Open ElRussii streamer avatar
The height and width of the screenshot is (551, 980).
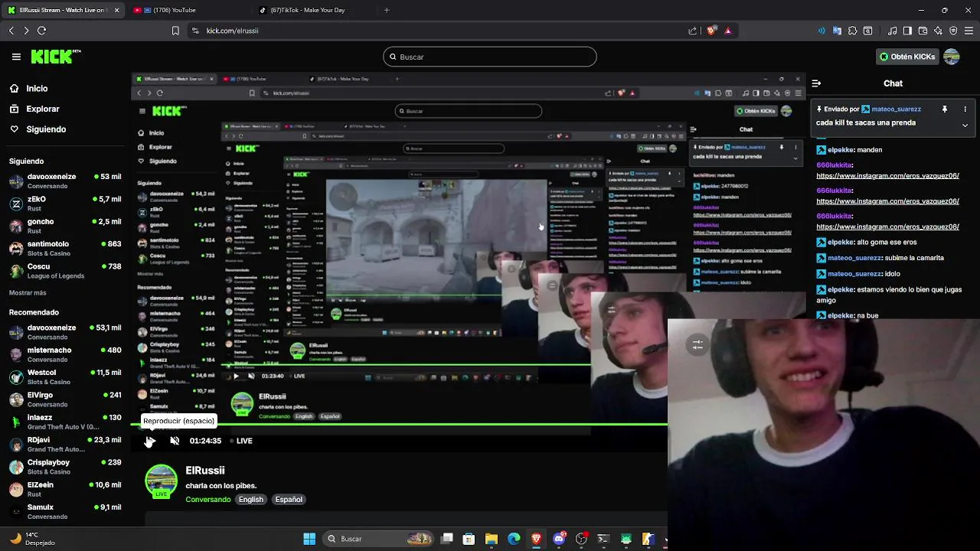(162, 481)
